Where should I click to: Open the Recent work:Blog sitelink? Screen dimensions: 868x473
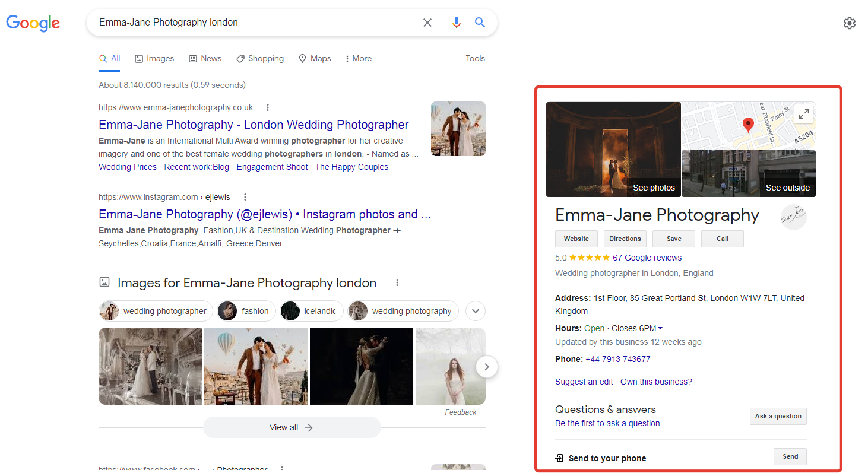(x=197, y=167)
